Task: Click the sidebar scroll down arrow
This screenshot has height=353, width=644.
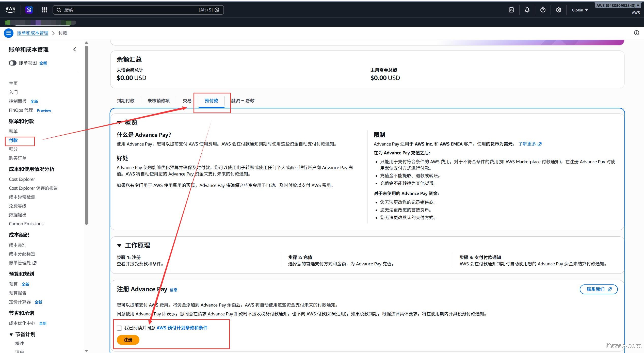Action: click(87, 351)
